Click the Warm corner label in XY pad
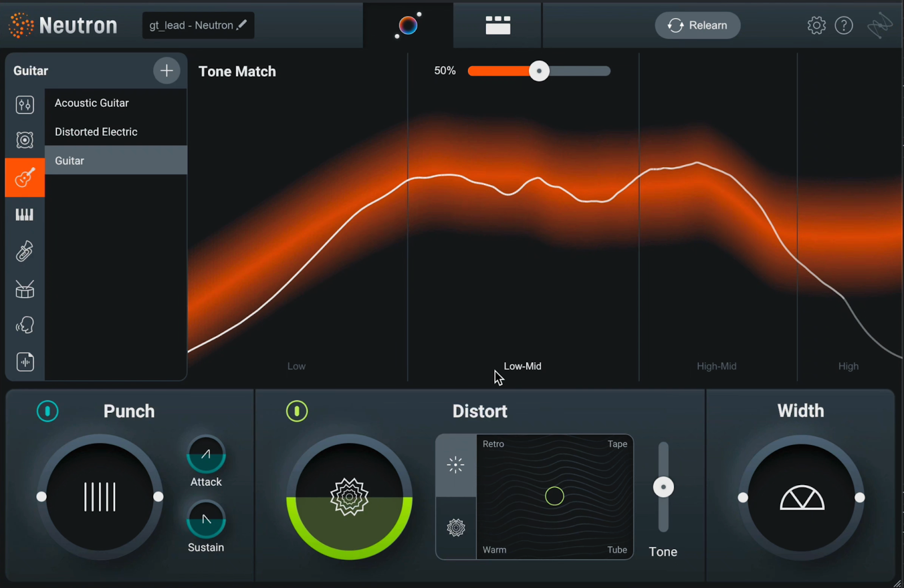 coord(494,550)
